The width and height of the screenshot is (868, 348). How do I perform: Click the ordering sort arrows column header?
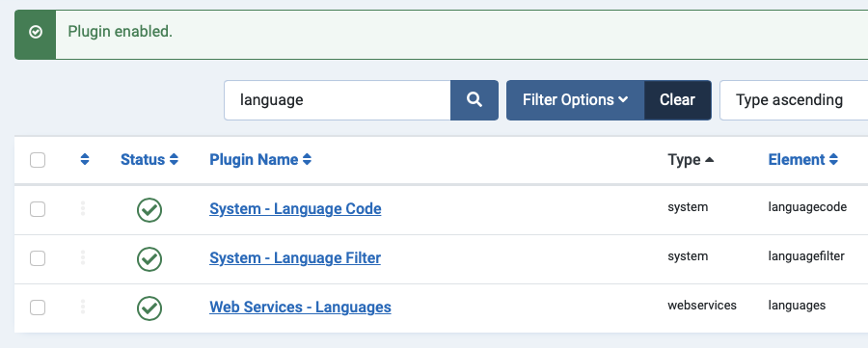85,160
